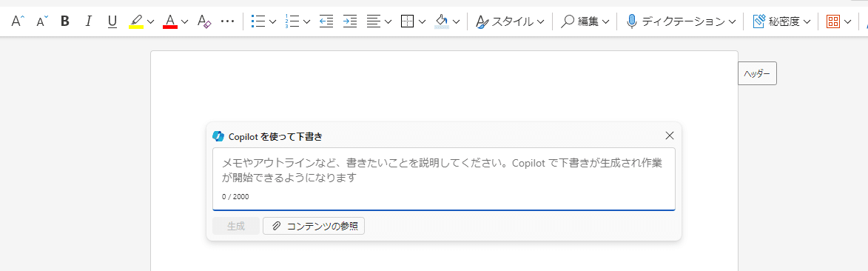Click the 生成 generate button
Viewport: 868px width, 271px height.
pyautogui.click(x=236, y=226)
